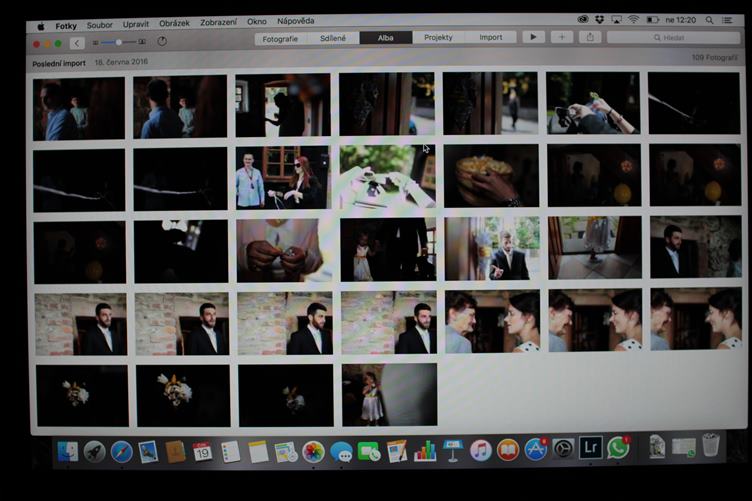752x501 pixels.
Task: Switch to the Sdílené tab
Action: pos(333,38)
